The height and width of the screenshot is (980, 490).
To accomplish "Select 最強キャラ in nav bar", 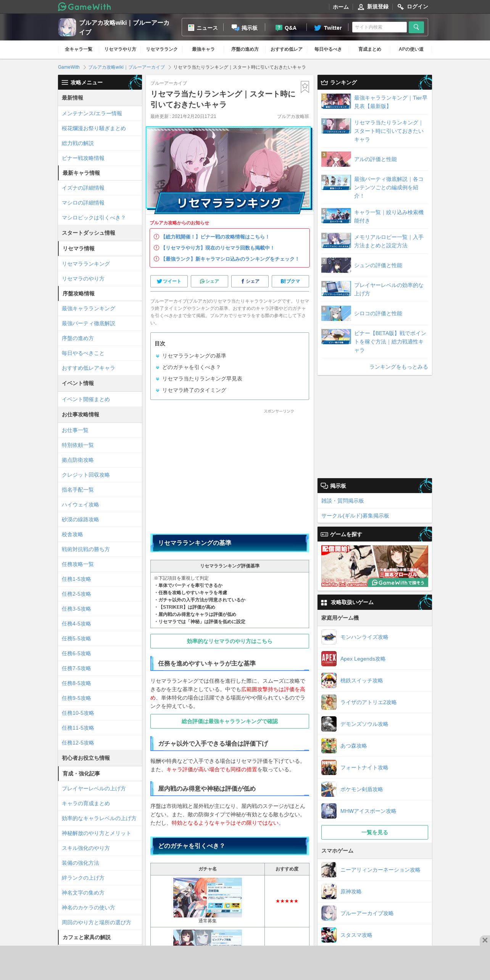I will 203,49.
